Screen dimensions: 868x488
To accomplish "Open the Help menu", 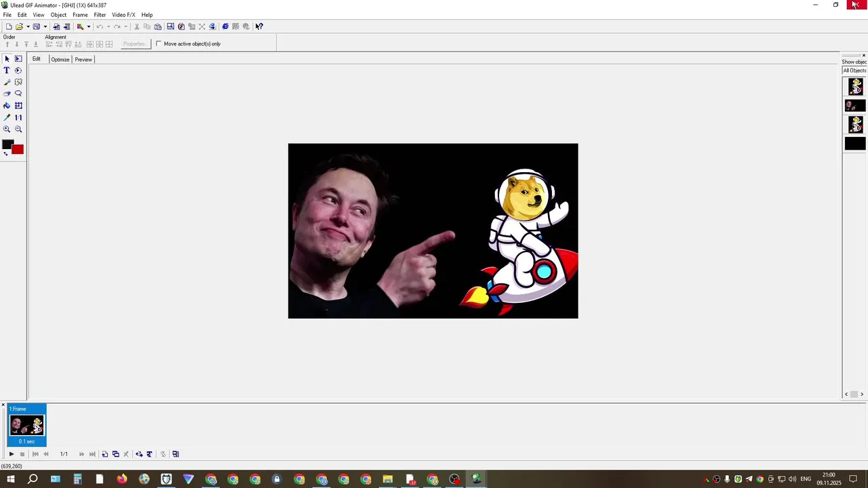I will pyautogui.click(x=147, y=15).
